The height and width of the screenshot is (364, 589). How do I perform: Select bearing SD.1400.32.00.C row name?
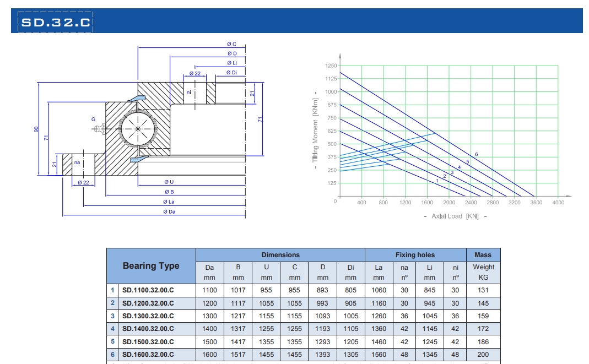(148, 329)
